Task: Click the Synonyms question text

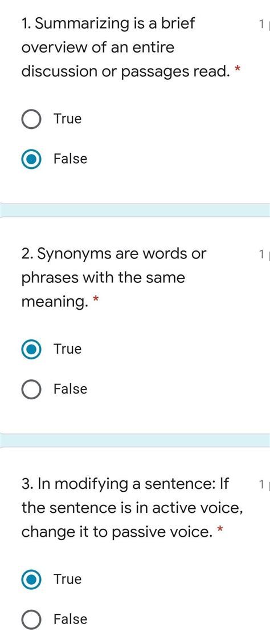Action: click(x=114, y=278)
